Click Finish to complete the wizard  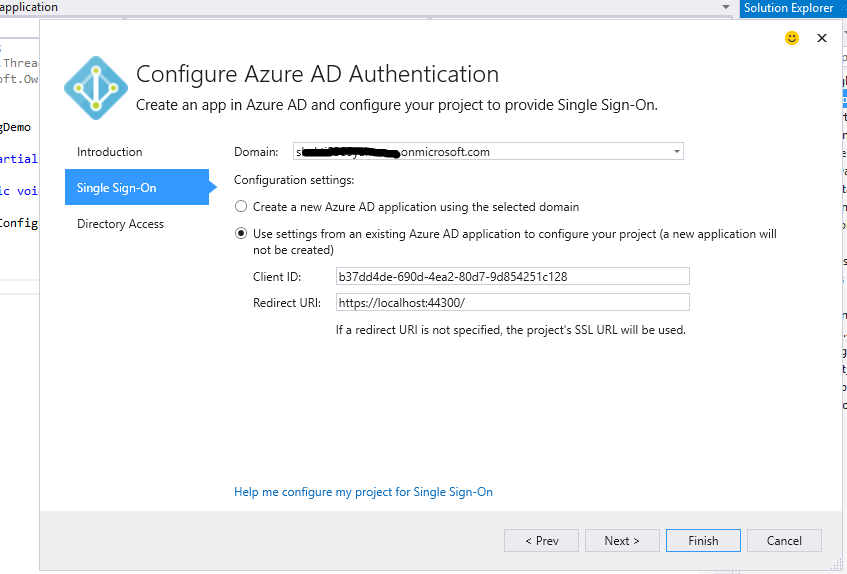pyautogui.click(x=703, y=540)
